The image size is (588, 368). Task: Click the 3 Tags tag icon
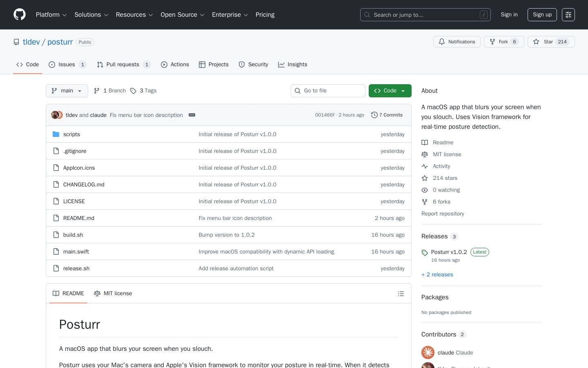(x=133, y=91)
